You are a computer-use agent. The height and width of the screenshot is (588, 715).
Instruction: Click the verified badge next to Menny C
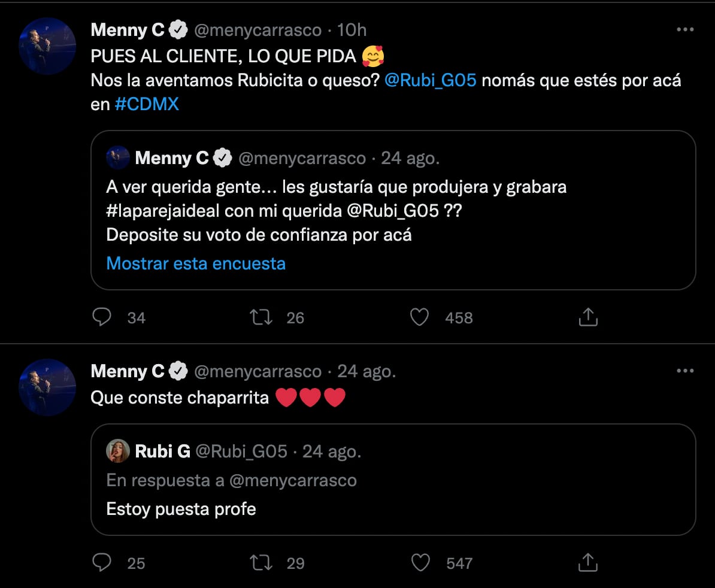click(177, 29)
